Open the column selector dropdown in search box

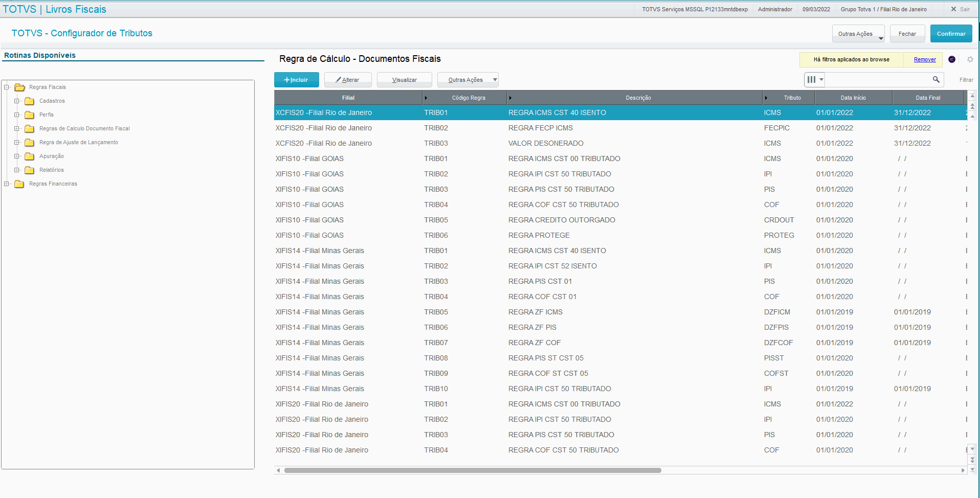tap(815, 80)
